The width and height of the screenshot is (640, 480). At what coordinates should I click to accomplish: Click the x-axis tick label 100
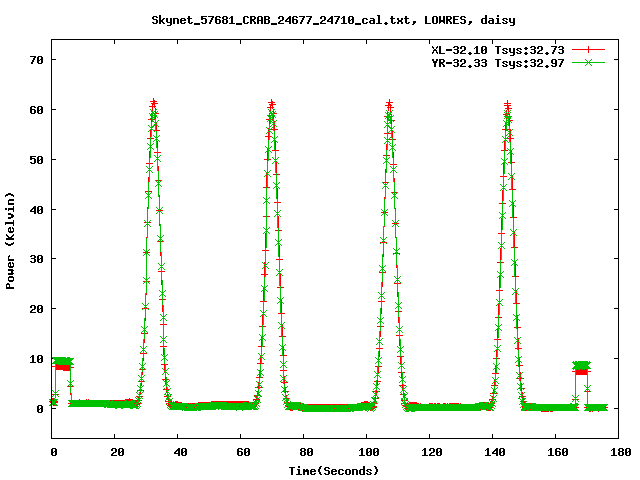[x=369, y=452]
